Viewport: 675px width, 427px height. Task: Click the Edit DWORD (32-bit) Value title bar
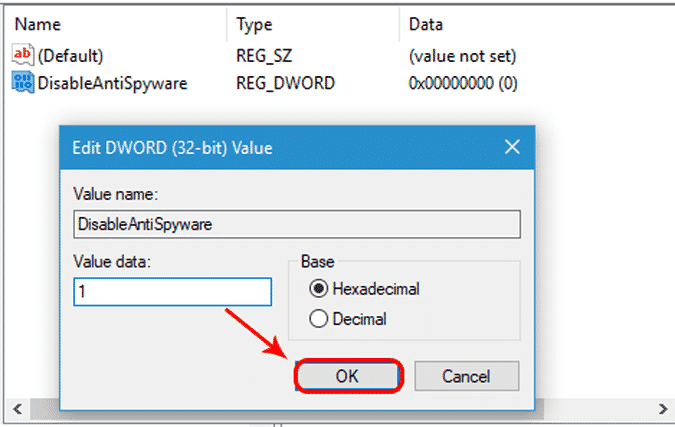click(280, 148)
